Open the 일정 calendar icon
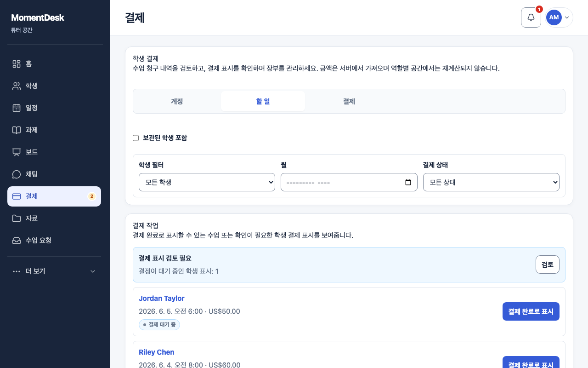Image resolution: width=588 pixels, height=368 pixels. point(17,108)
